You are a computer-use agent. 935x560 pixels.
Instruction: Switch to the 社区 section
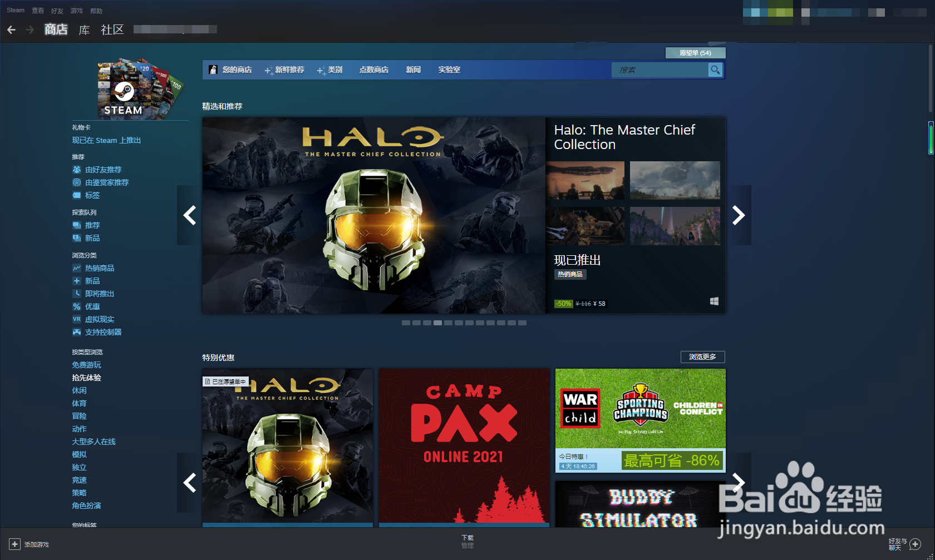(112, 29)
